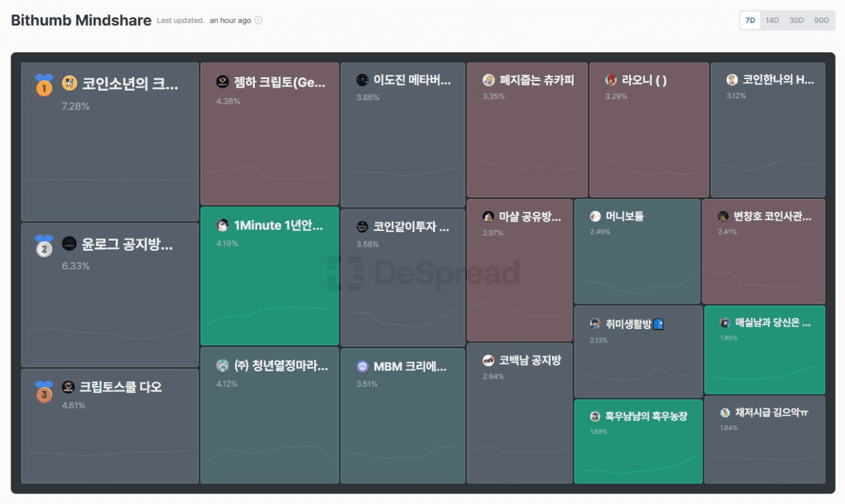Open the (주) 청년열정마라... channel name
Image resolution: width=845 pixels, height=504 pixels.
[x=281, y=366]
